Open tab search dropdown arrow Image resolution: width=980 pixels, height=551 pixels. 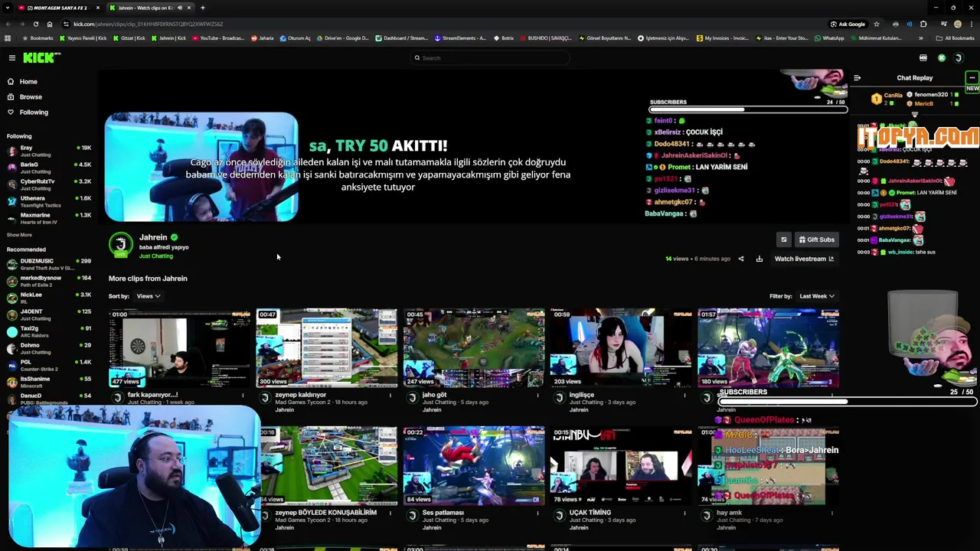point(8,8)
